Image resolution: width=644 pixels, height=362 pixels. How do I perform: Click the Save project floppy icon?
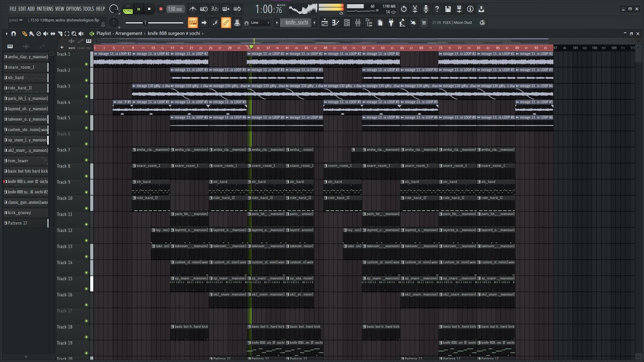[x=448, y=9]
